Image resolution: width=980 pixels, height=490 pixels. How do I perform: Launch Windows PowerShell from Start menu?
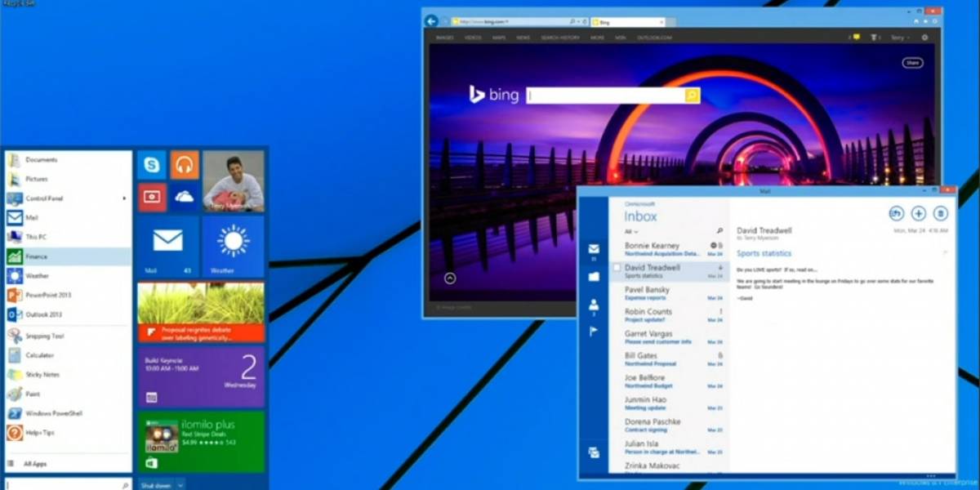68,413
